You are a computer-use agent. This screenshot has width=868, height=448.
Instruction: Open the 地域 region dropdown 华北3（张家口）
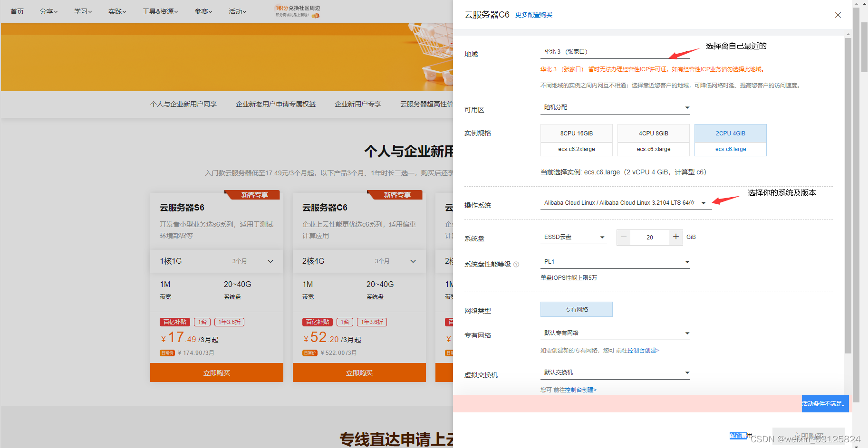615,52
